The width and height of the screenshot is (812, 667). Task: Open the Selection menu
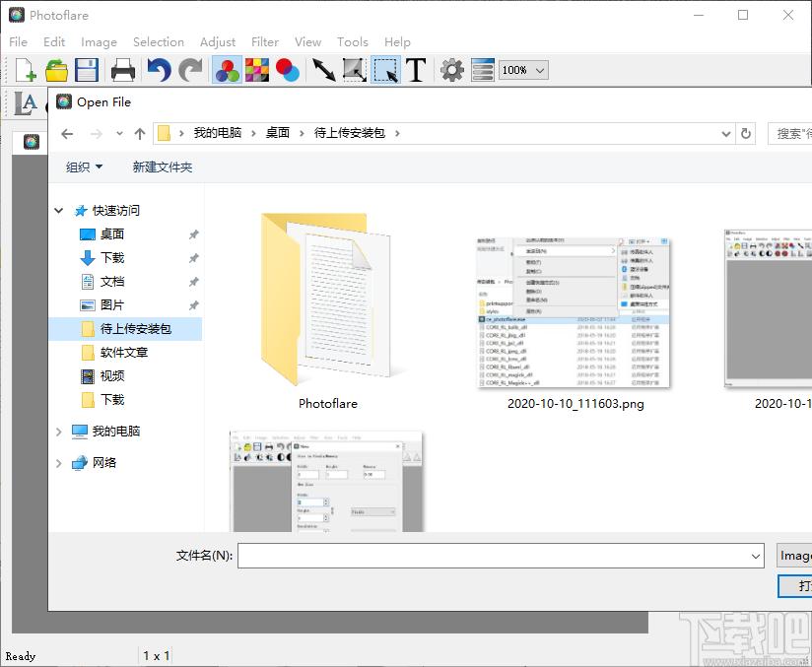point(159,42)
